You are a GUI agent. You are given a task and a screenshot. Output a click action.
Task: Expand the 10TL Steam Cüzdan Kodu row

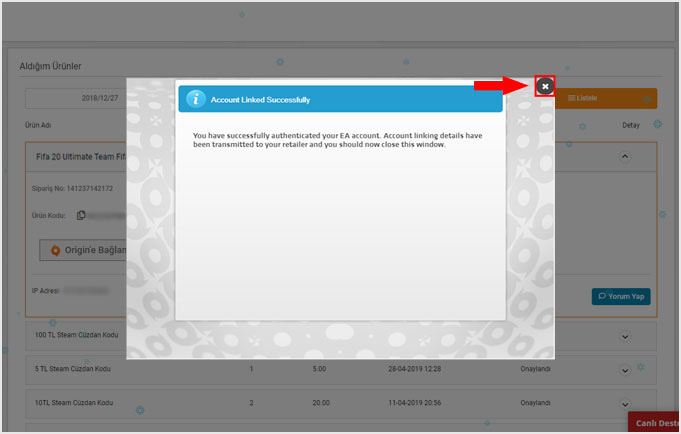(x=626, y=404)
